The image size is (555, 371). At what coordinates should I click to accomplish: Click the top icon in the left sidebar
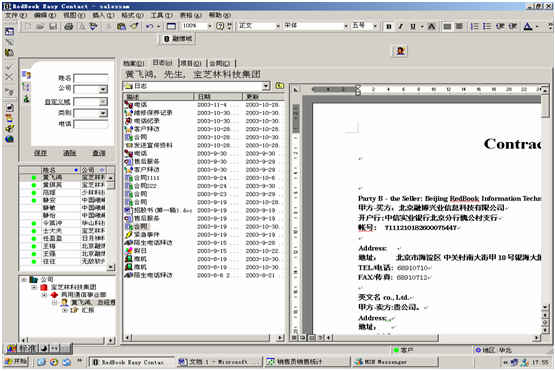point(10,32)
